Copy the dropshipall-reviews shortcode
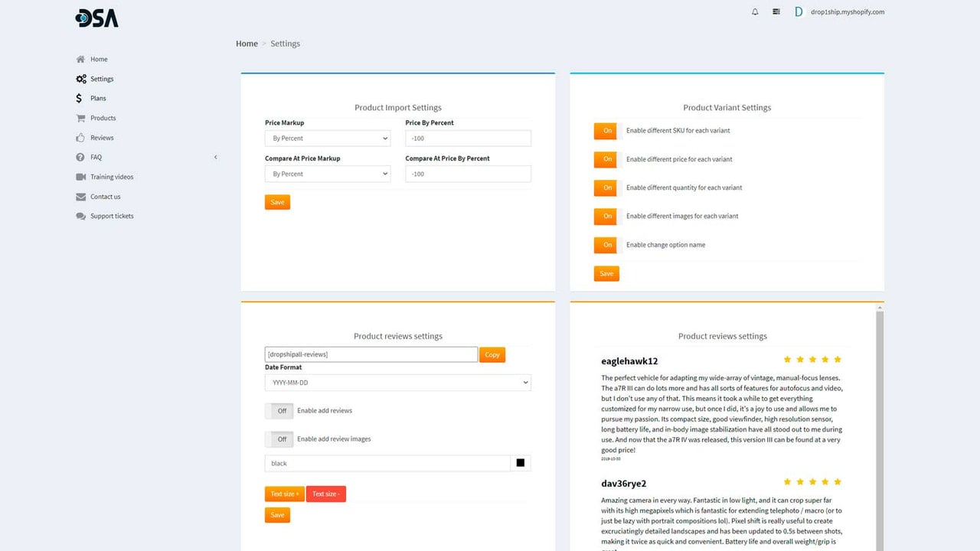This screenshot has height=551, width=980. [x=492, y=354]
